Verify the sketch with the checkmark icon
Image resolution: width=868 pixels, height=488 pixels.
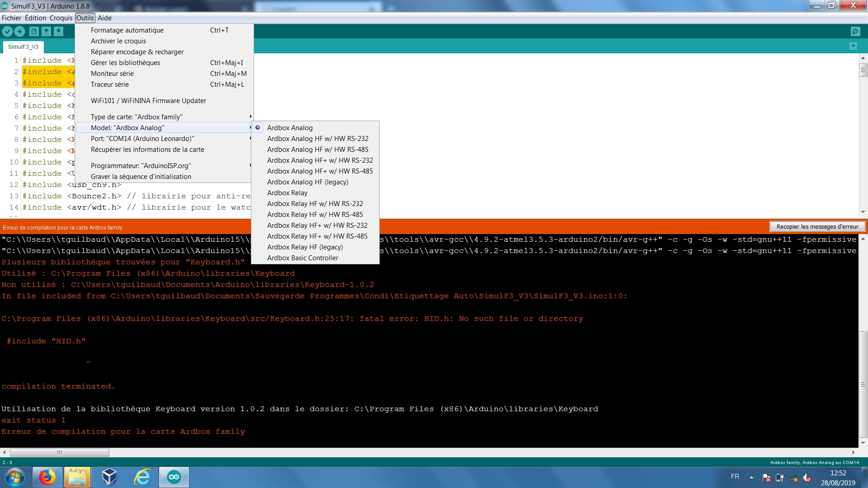[x=7, y=31]
